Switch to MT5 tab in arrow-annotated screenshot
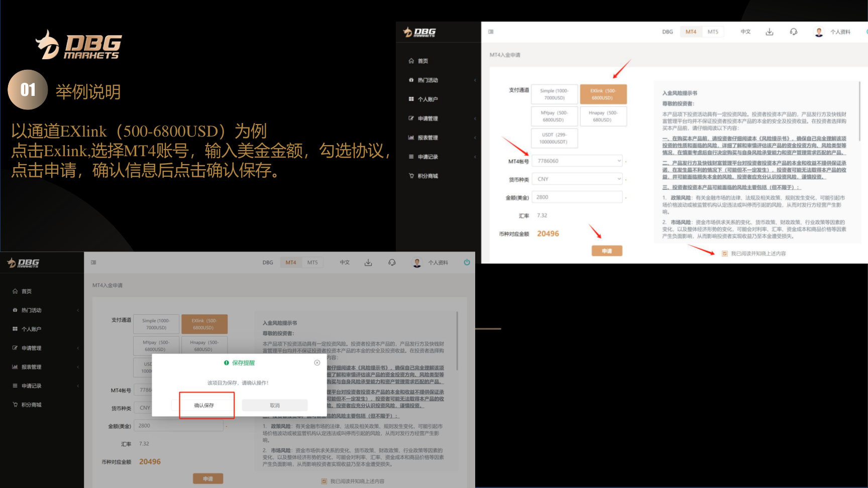This screenshot has width=868, height=488. tap(713, 32)
